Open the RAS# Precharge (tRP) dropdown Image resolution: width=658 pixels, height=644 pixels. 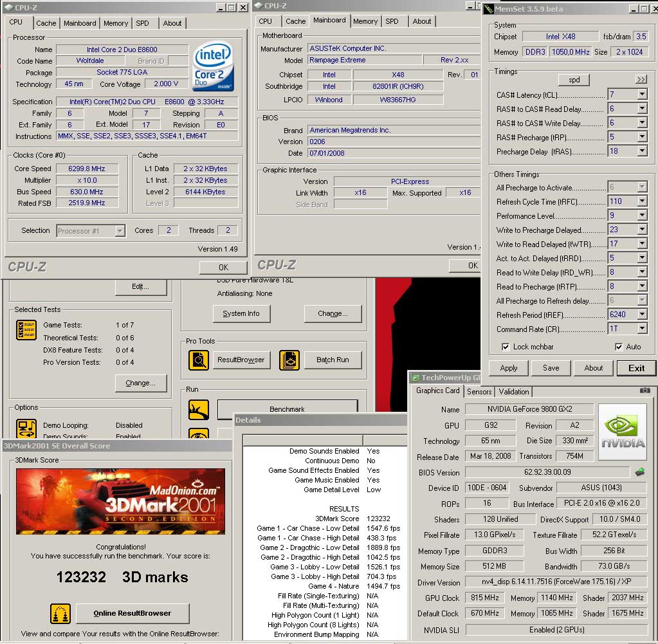(x=642, y=137)
